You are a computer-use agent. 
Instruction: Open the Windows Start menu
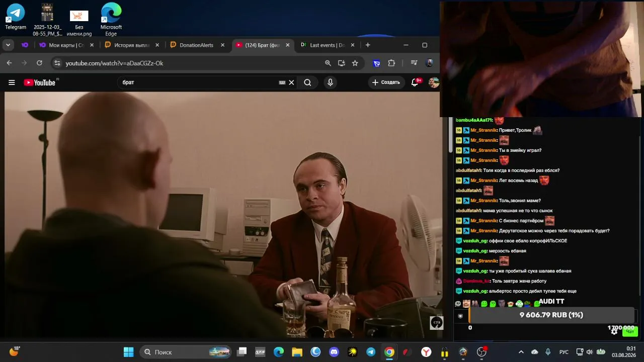[129, 352]
